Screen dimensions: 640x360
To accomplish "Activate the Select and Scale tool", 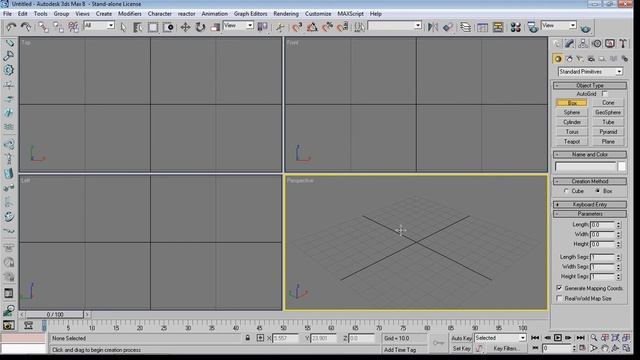I will pyautogui.click(x=215, y=27).
